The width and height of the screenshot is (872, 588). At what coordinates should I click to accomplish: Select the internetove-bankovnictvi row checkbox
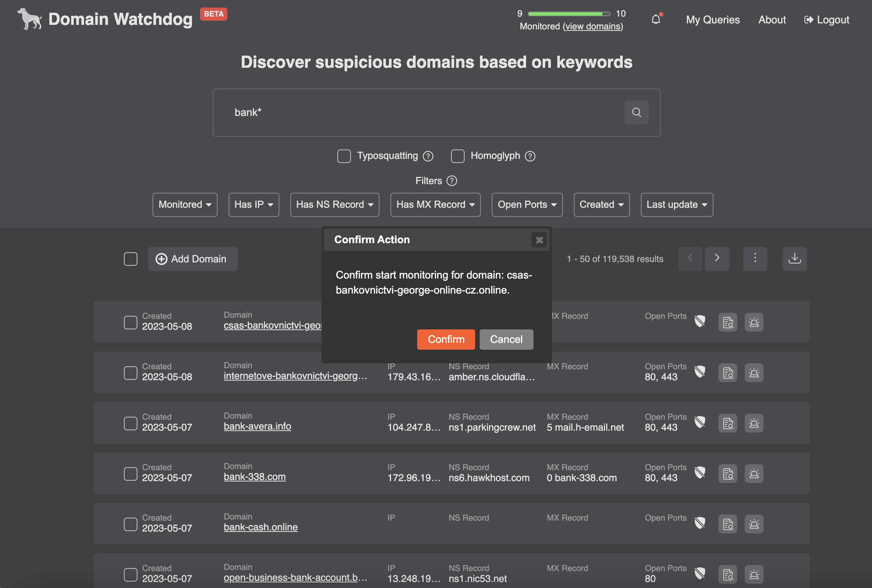tap(131, 373)
